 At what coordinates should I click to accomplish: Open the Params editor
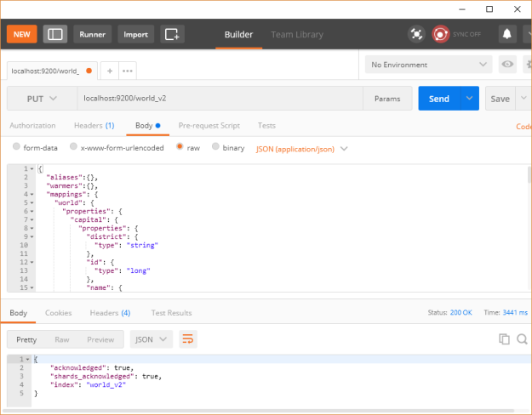click(x=387, y=99)
